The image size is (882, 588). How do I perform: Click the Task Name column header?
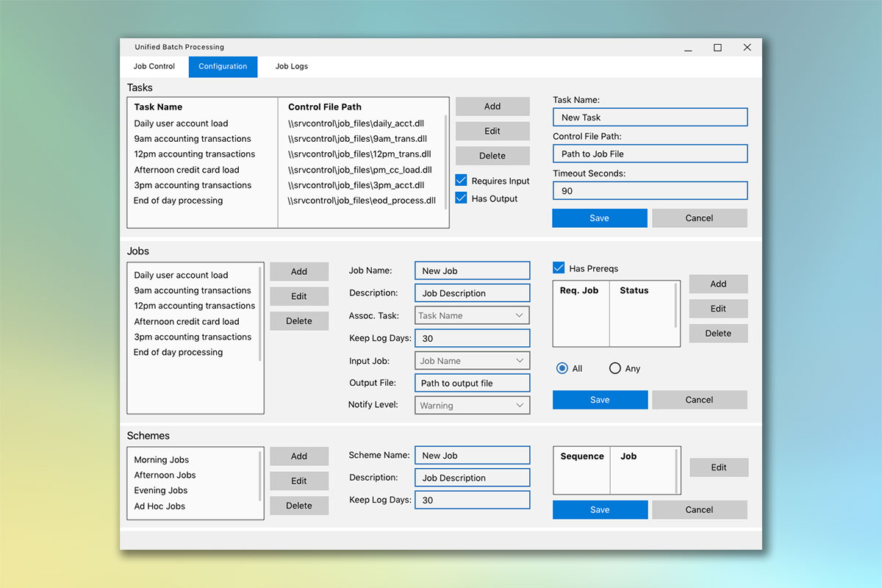[158, 107]
